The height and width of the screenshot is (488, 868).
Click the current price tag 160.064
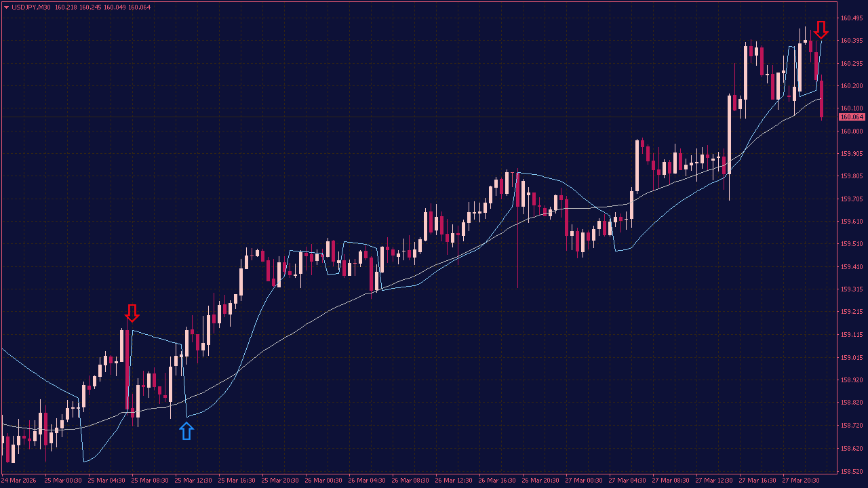[852, 117]
